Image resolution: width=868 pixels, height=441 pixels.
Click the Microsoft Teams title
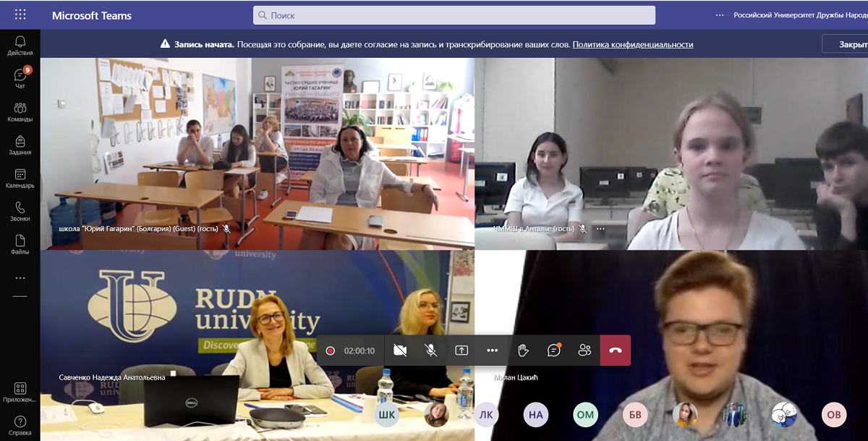92,15
